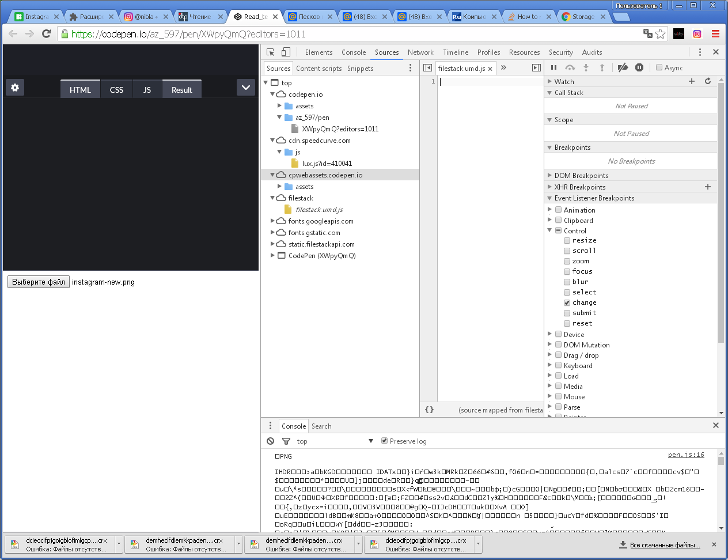Click the step over icon in debugger
The width and height of the screenshot is (728, 560).
click(570, 67)
